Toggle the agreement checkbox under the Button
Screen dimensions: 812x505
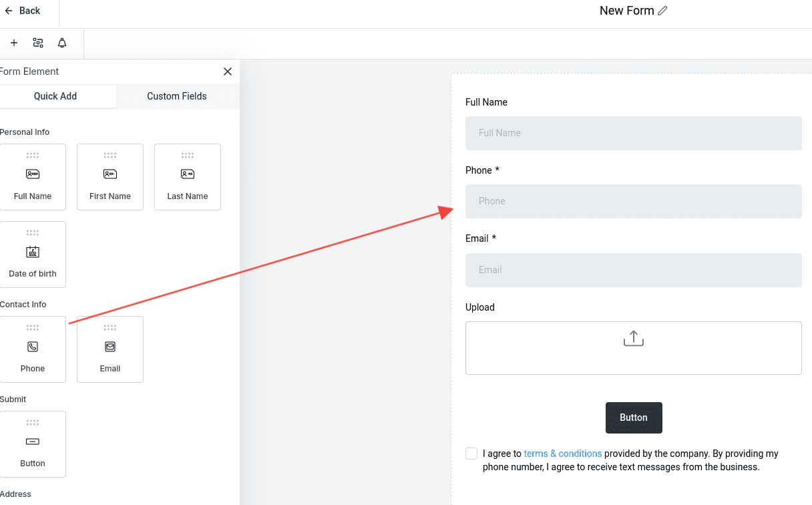(471, 454)
